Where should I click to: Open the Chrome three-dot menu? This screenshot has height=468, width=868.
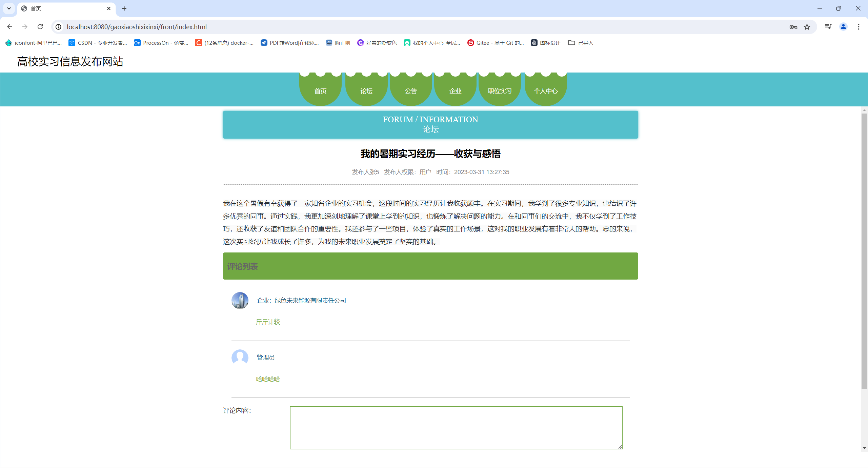[x=859, y=27]
